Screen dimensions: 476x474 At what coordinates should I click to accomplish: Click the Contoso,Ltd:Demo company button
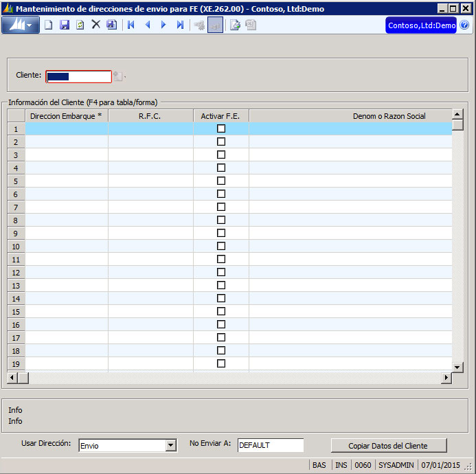(x=421, y=25)
